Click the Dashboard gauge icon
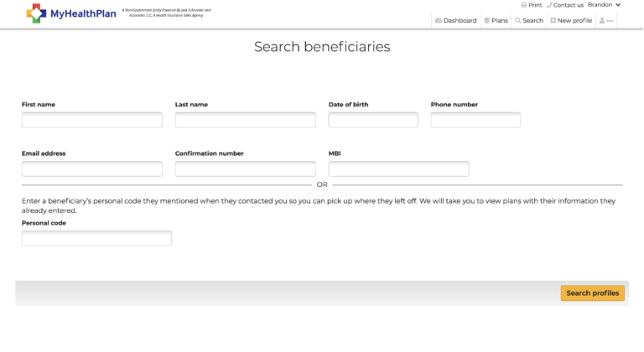The height and width of the screenshot is (352, 644). [x=438, y=21]
